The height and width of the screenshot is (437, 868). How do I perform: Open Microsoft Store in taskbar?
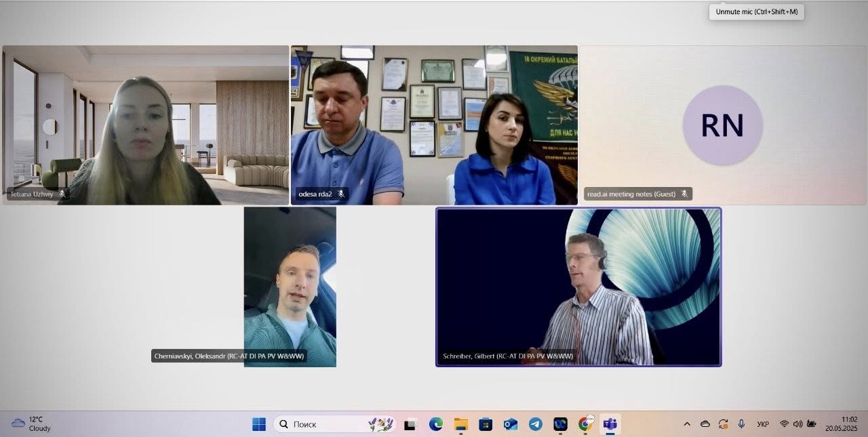click(486, 424)
